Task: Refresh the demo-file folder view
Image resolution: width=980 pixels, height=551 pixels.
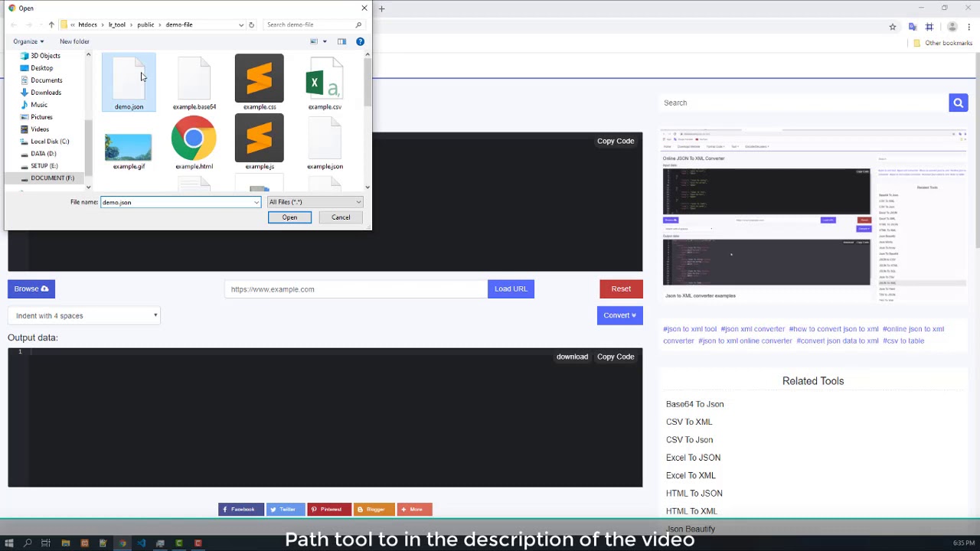Action: coord(251,24)
